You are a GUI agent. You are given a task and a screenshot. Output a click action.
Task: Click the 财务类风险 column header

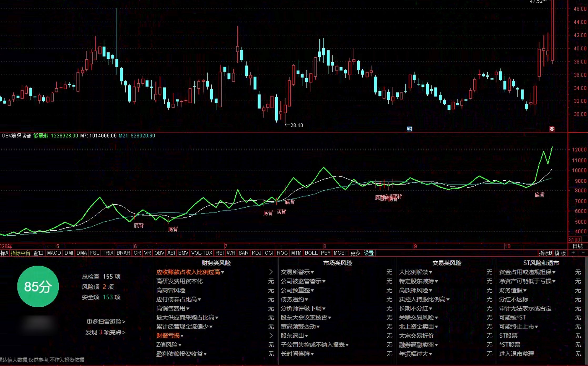tap(216, 263)
